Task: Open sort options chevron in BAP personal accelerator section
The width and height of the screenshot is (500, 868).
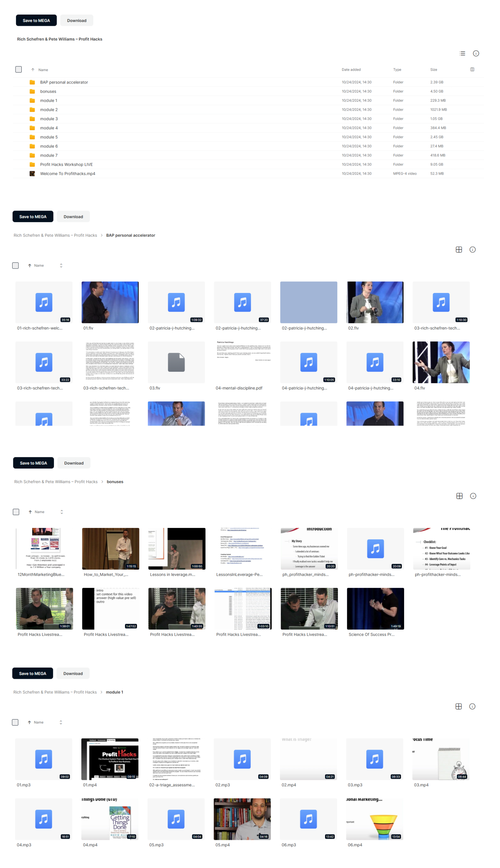Action: (x=61, y=265)
